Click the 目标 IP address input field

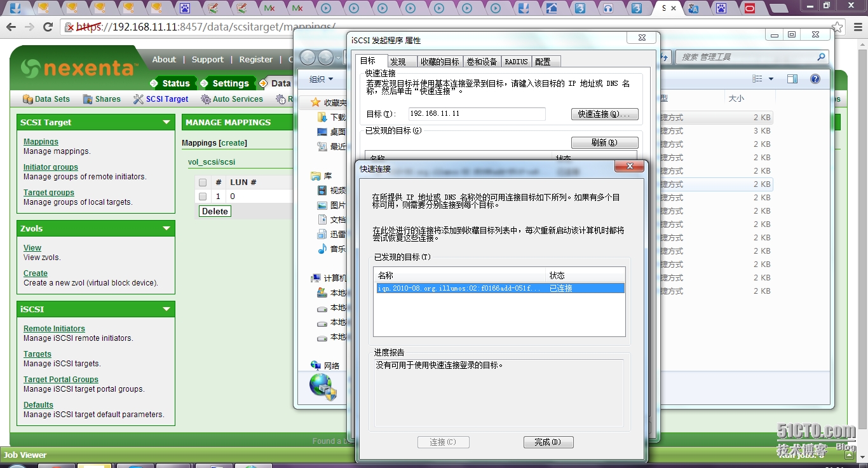pyautogui.click(x=477, y=114)
